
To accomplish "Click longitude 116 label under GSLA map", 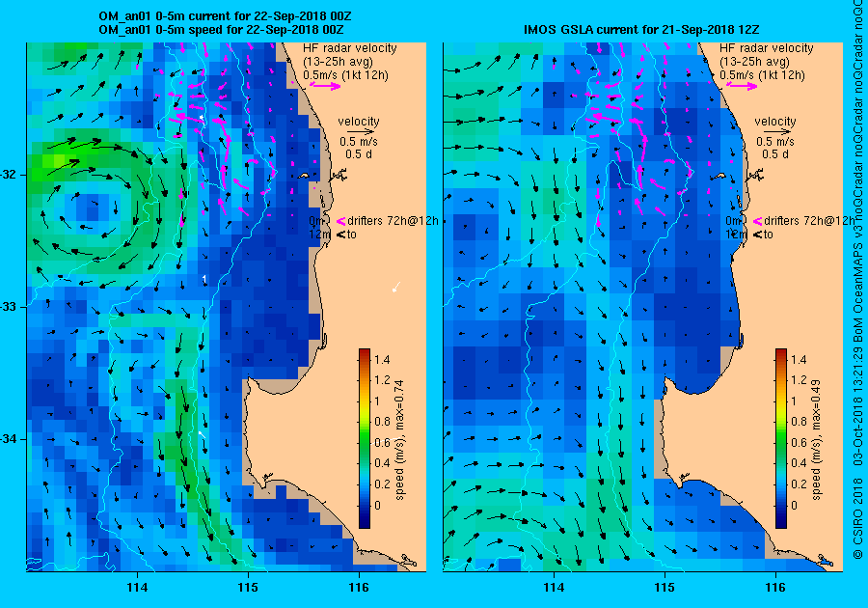I will tap(775, 588).
